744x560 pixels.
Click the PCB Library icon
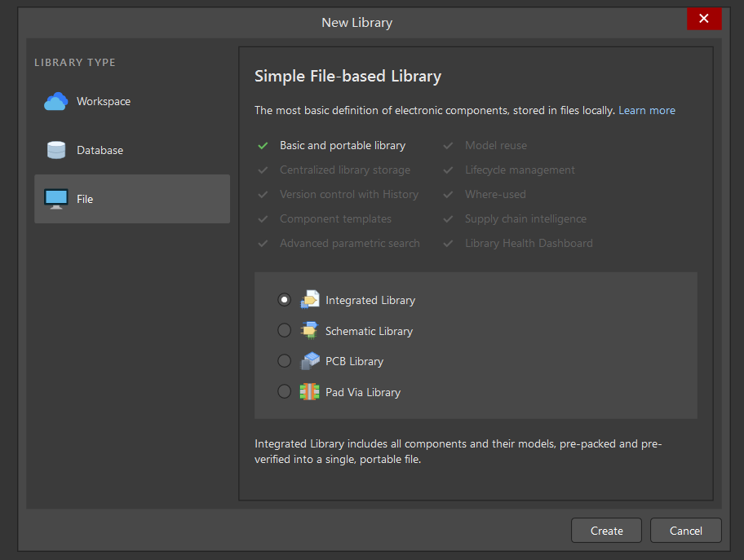(309, 361)
